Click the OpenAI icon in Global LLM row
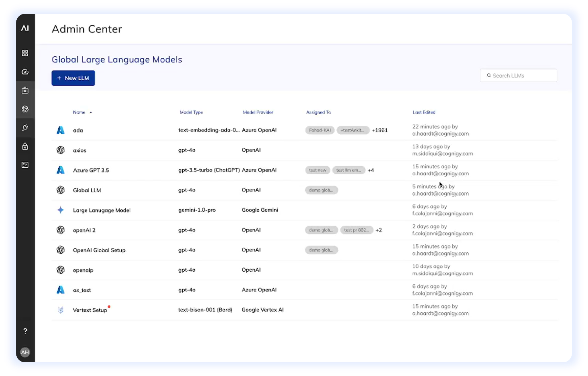Image resolution: width=588 pixels, height=376 pixels. coord(60,190)
